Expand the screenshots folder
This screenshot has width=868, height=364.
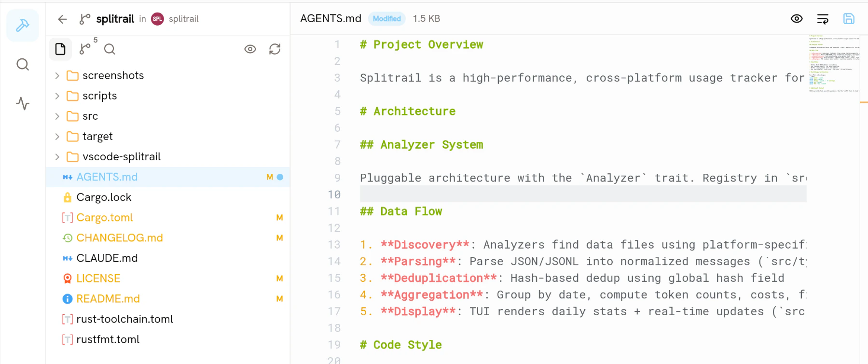pos(57,76)
